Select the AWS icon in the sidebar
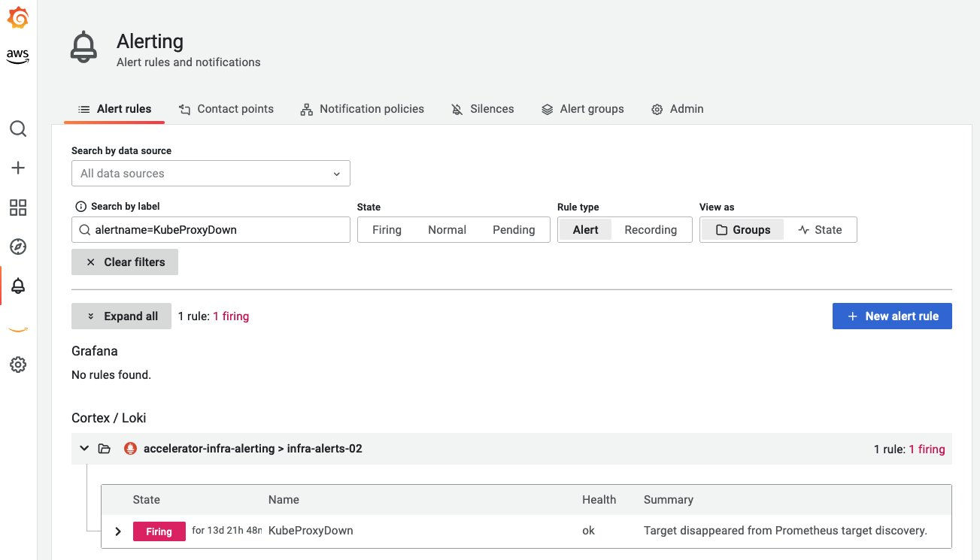 (x=17, y=54)
